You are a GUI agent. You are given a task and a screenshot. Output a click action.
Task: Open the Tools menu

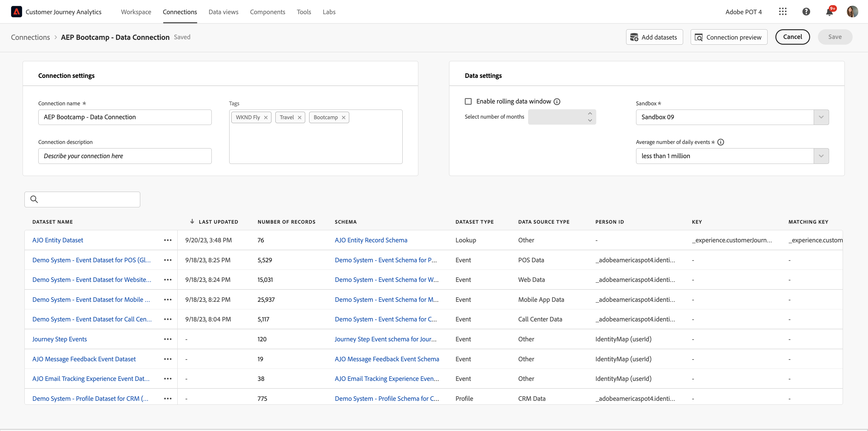click(304, 12)
